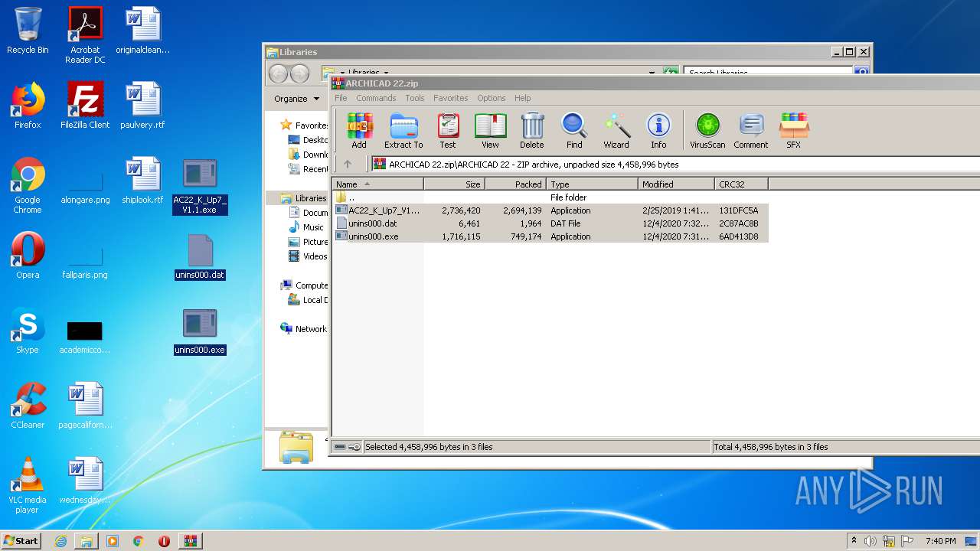Select Favorites in Libraries navigation pane

(x=304, y=125)
